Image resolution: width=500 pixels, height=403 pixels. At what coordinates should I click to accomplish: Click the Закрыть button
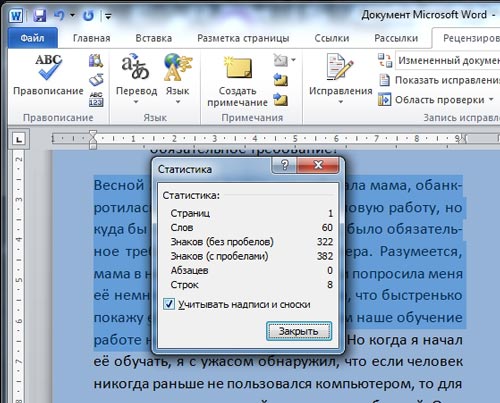(299, 331)
